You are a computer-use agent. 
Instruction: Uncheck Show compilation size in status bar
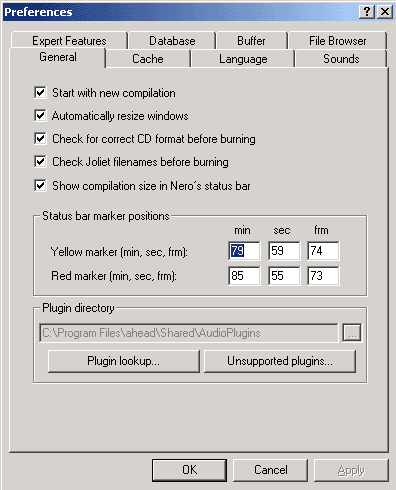pos(40,185)
